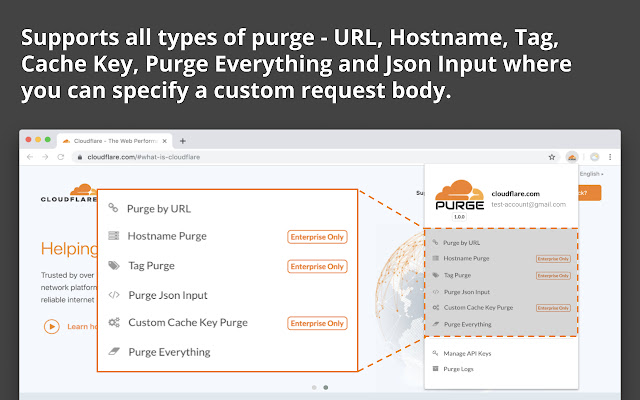Click the Purge Everything eraser icon in popup
This screenshot has width=640, height=400.
click(436, 324)
